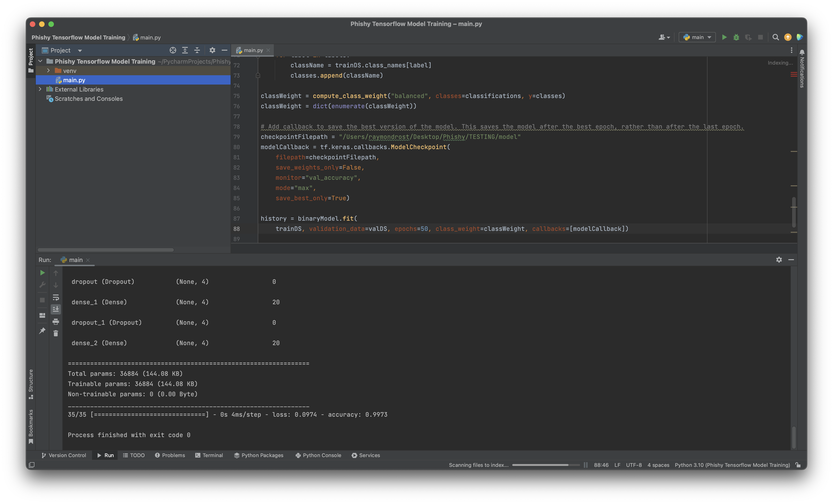The image size is (833, 504).
Task: Expand the External Libraries tree node
Action: [40, 89]
